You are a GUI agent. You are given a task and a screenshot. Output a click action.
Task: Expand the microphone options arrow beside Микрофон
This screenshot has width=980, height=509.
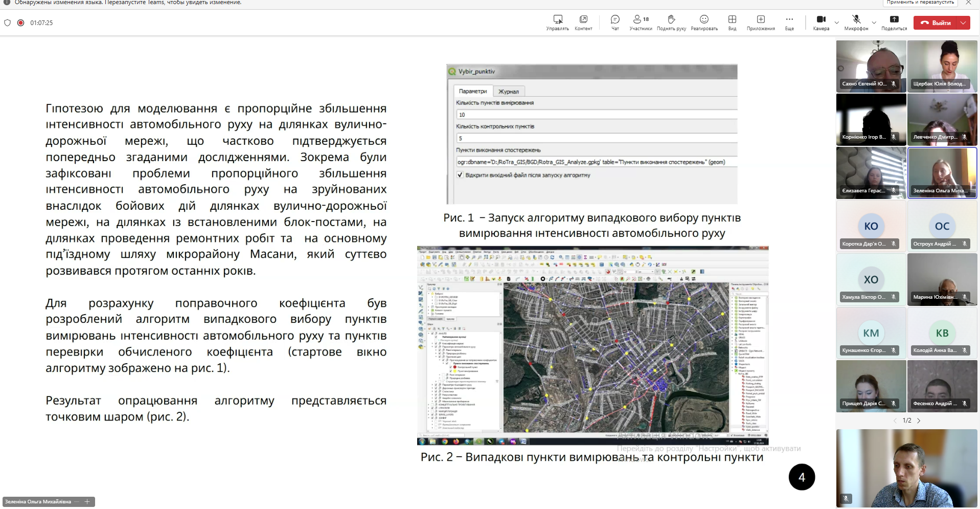point(874,23)
